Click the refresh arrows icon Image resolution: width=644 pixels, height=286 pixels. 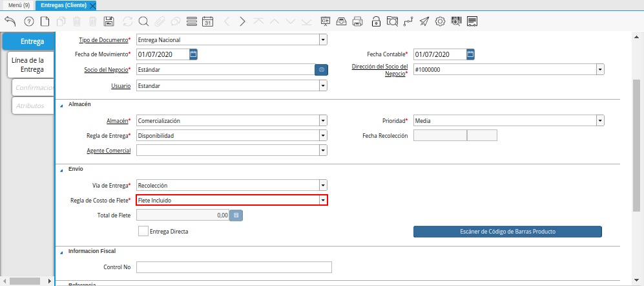[128, 21]
